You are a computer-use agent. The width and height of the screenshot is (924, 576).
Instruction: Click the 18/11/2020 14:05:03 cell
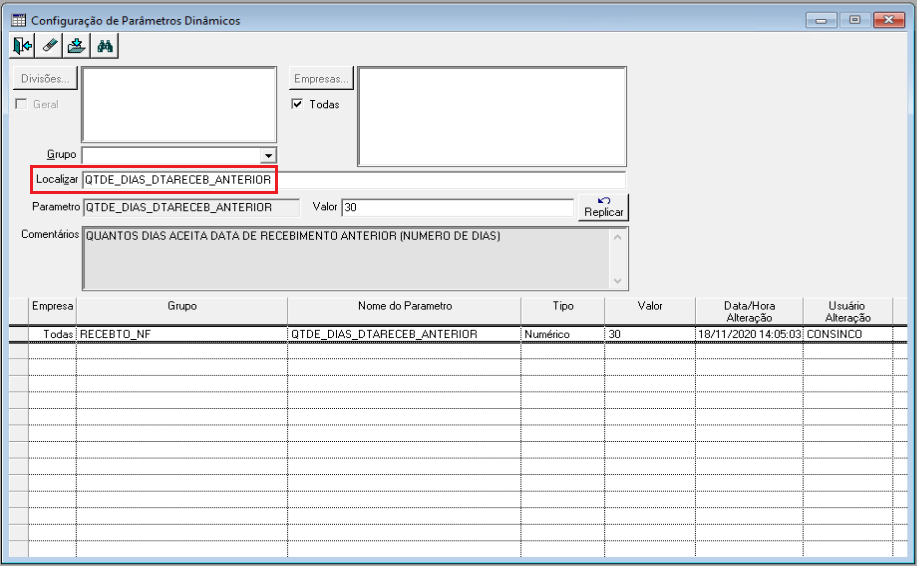(x=750, y=335)
